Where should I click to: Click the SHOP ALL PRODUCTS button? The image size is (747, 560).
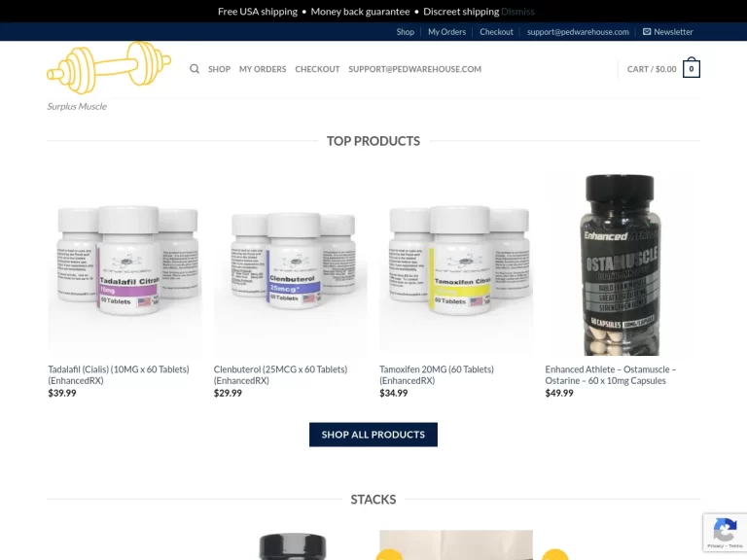pos(373,435)
